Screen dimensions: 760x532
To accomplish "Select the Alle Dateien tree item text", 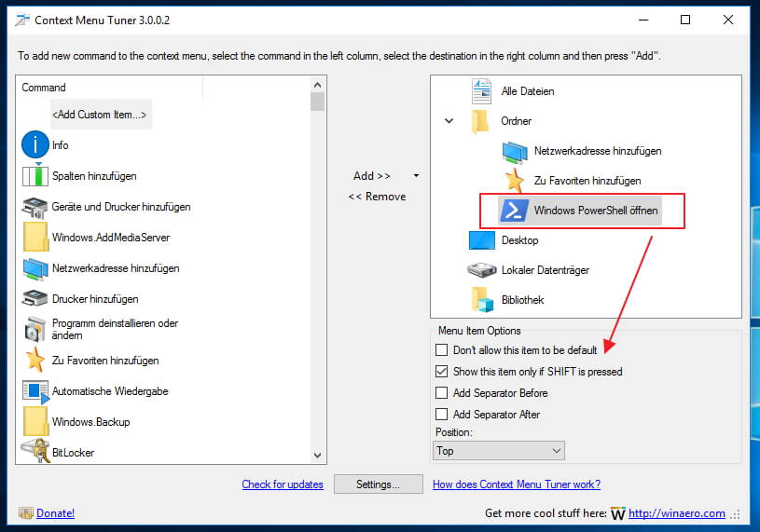I will coord(528,91).
